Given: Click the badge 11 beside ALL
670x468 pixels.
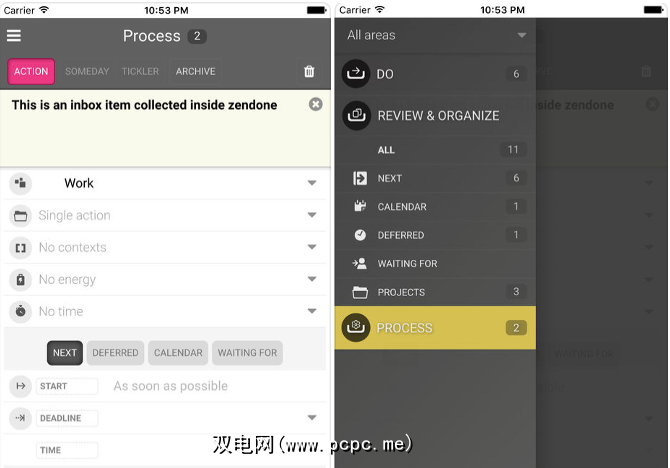Looking at the screenshot, I should click(x=513, y=150).
